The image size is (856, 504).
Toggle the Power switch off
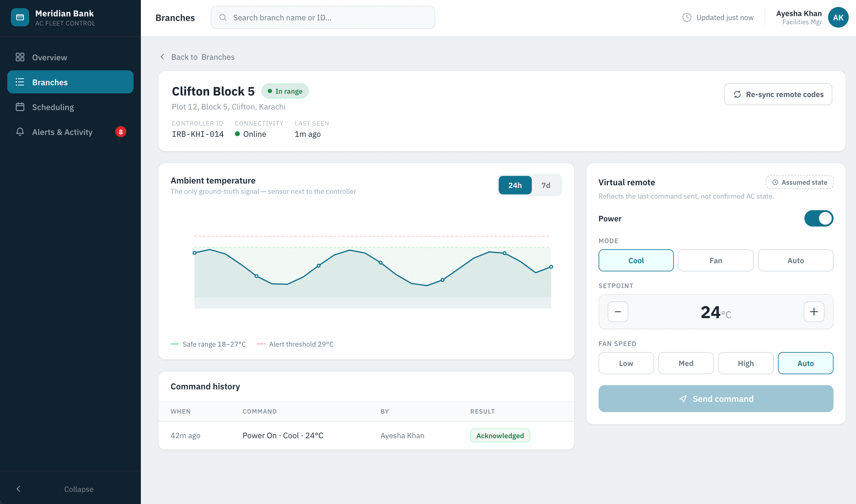coord(818,218)
